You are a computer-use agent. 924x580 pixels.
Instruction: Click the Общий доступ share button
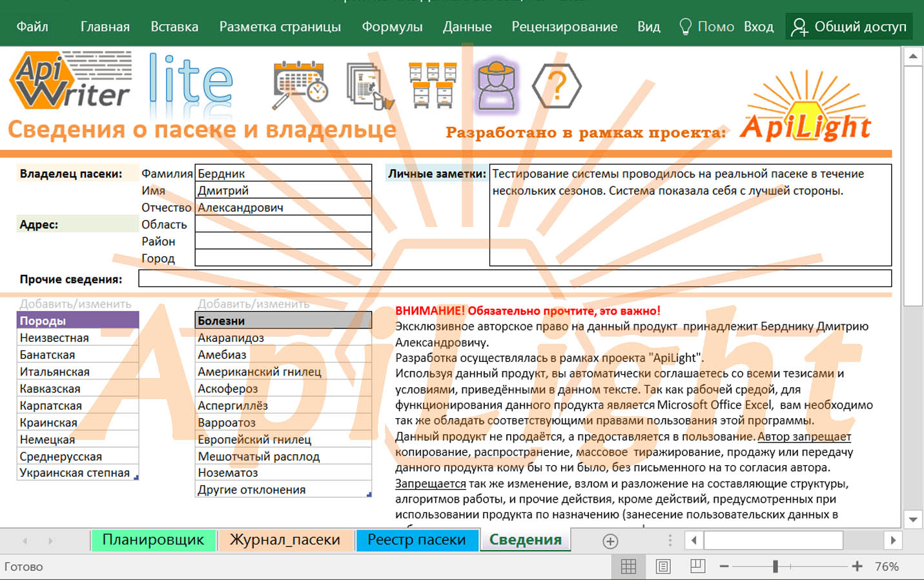pos(850,27)
